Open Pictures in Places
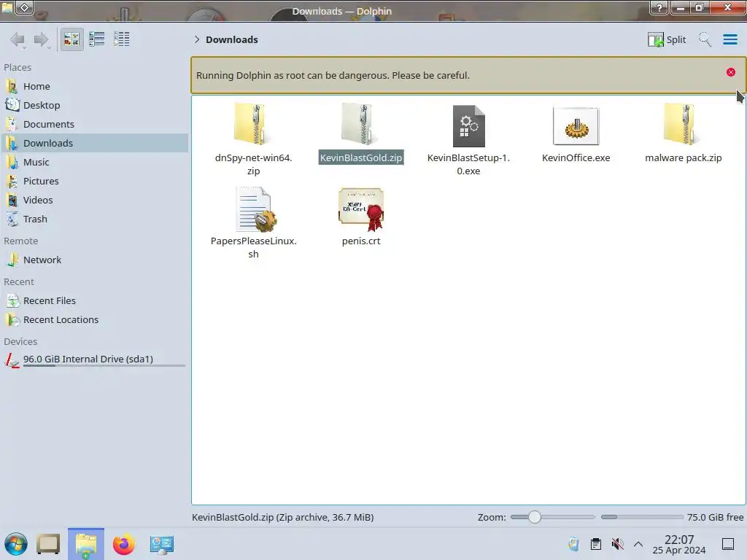Image resolution: width=747 pixels, height=560 pixels. tap(94, 181)
